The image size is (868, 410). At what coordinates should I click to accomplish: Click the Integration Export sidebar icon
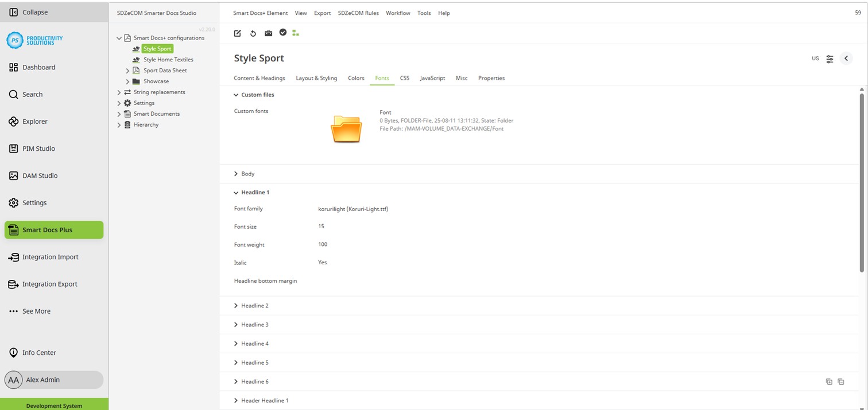[14, 284]
